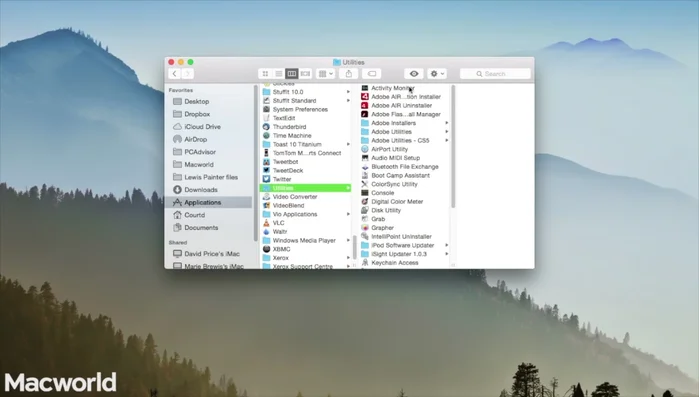Click the Search field

(495, 74)
